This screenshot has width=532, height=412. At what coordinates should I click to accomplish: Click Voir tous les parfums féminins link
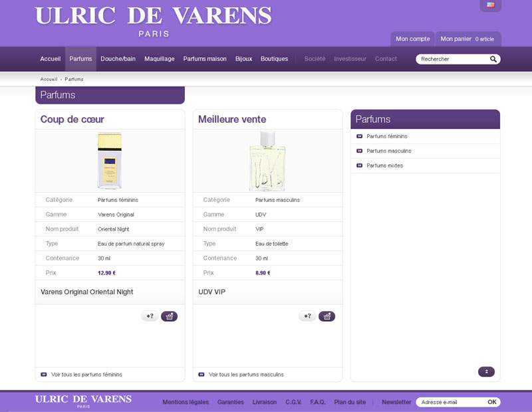[x=86, y=374]
